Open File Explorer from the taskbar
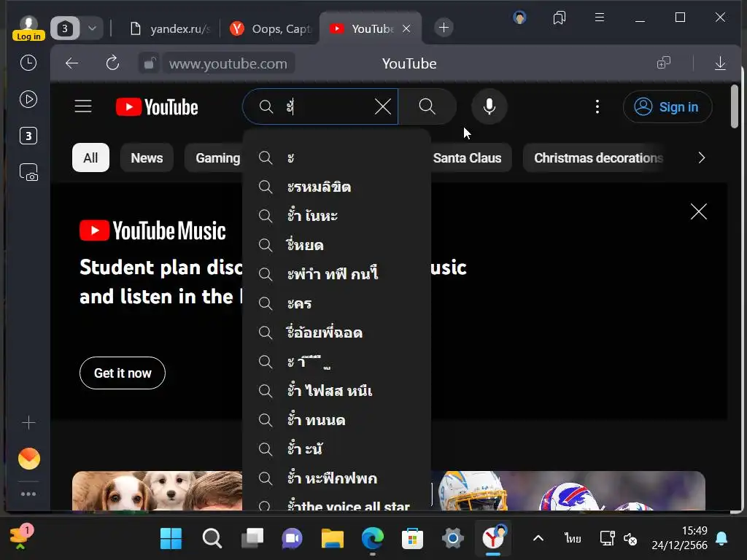The width and height of the screenshot is (747, 560). click(x=333, y=539)
